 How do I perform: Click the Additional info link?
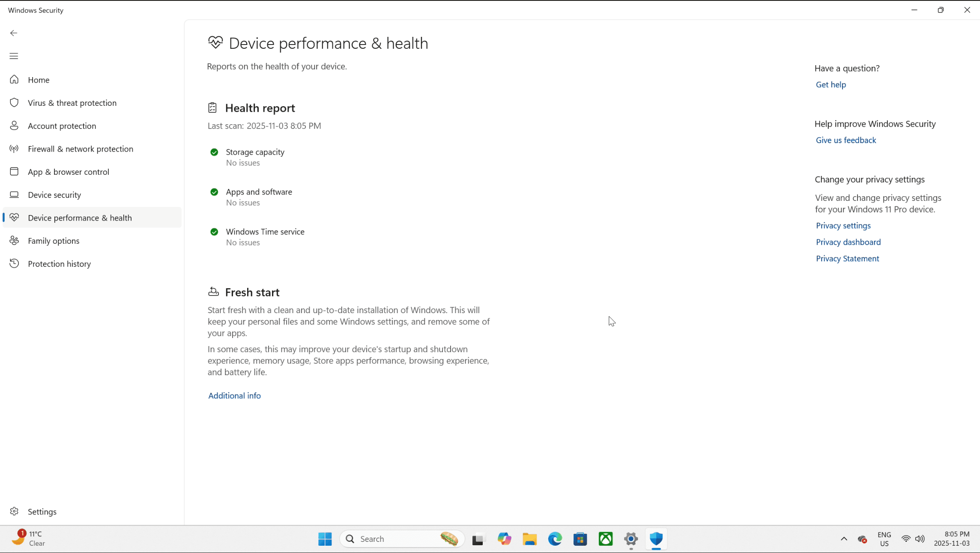[234, 396]
